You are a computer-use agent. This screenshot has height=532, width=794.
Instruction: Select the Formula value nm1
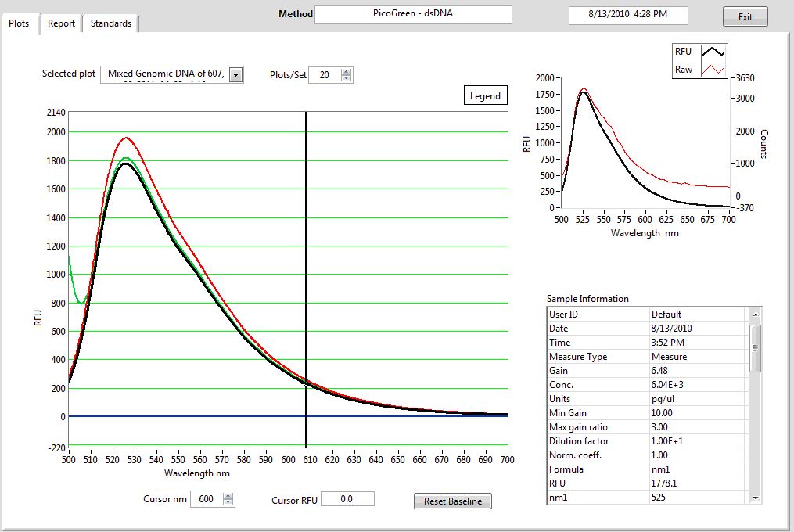coord(660,469)
